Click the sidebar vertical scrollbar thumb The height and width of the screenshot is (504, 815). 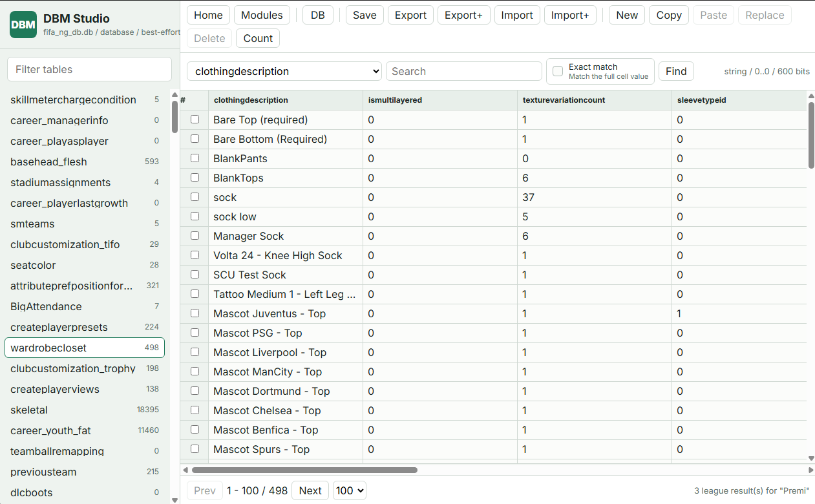175,117
